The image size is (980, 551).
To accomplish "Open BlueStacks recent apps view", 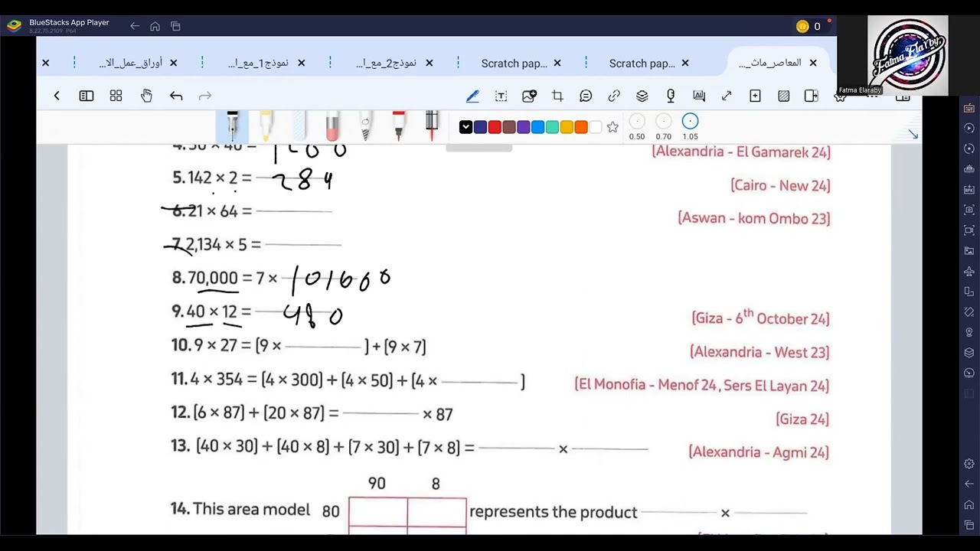I will pos(175,26).
